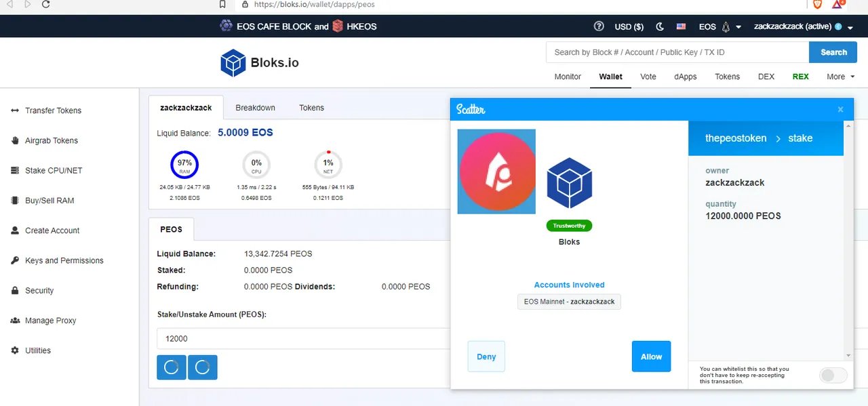Open the Tokens nav item
868x406 pixels.
pos(728,77)
